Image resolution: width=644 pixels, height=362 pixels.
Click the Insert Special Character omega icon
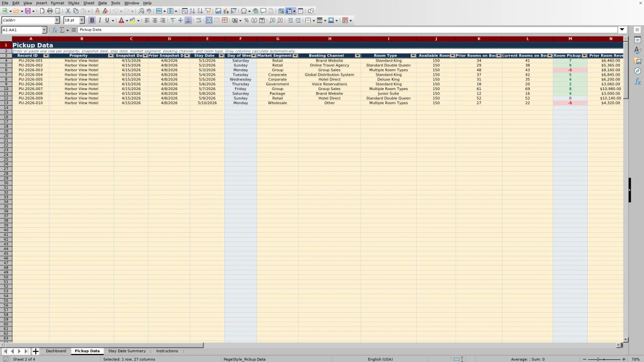coord(244,11)
